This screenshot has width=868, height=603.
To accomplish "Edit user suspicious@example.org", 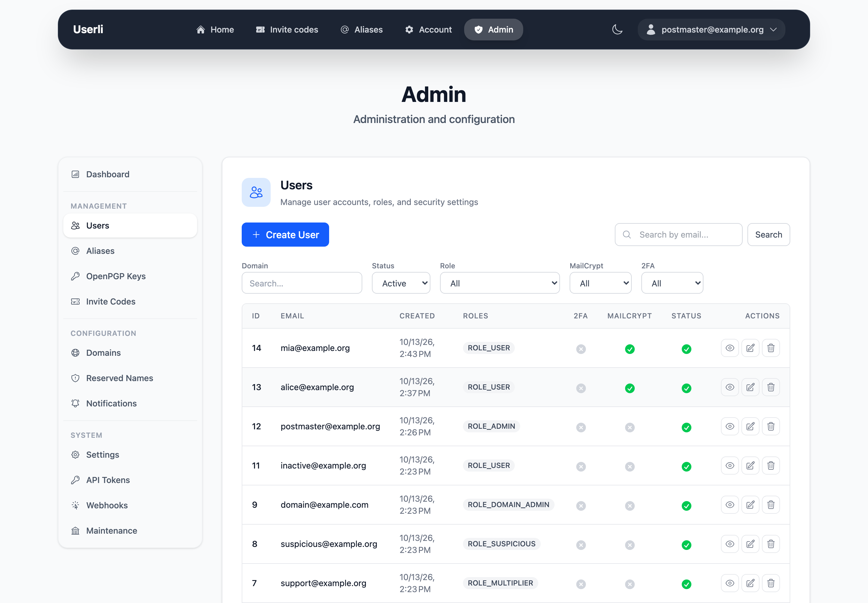I will click(x=750, y=544).
